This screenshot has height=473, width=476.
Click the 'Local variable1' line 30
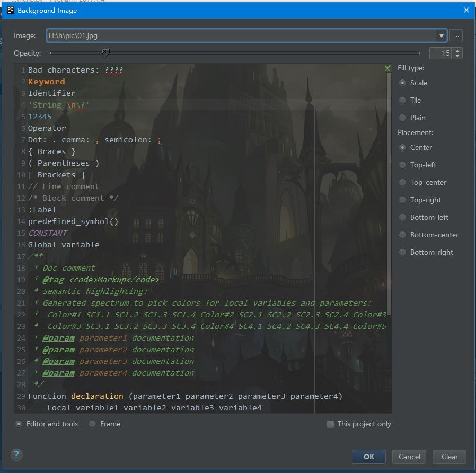[154, 408]
